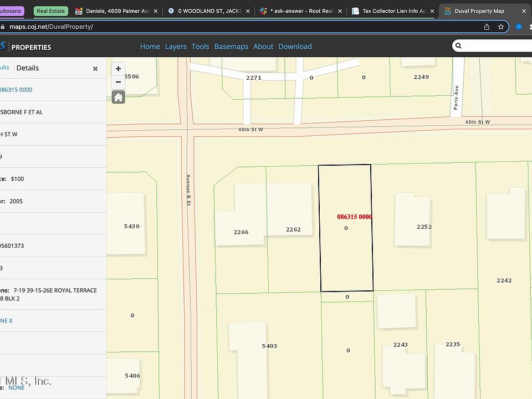Screen dimensions: 532x399
Task: Click the $100 sale price value
Action: 17,179
